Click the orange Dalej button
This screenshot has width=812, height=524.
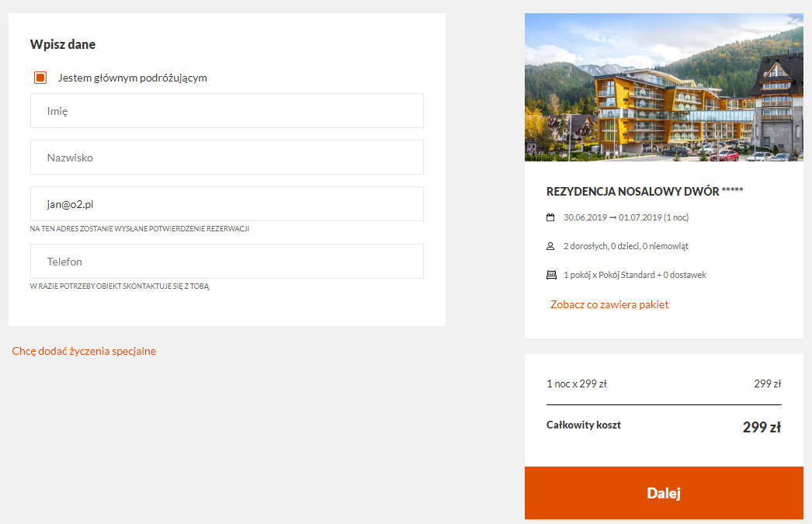coord(664,493)
